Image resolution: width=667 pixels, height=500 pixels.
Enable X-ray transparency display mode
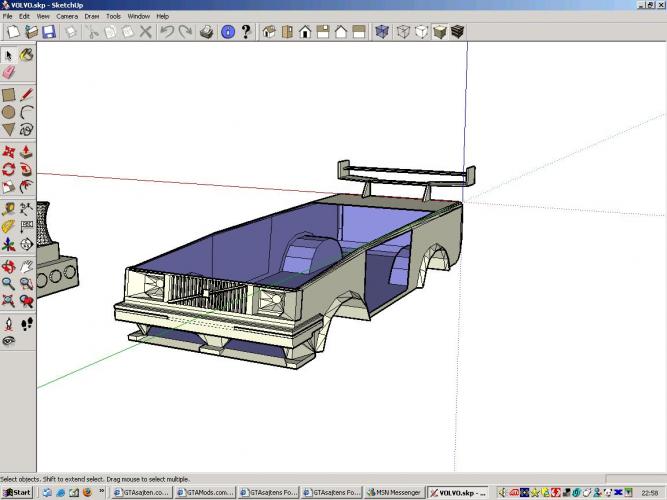coord(382,32)
